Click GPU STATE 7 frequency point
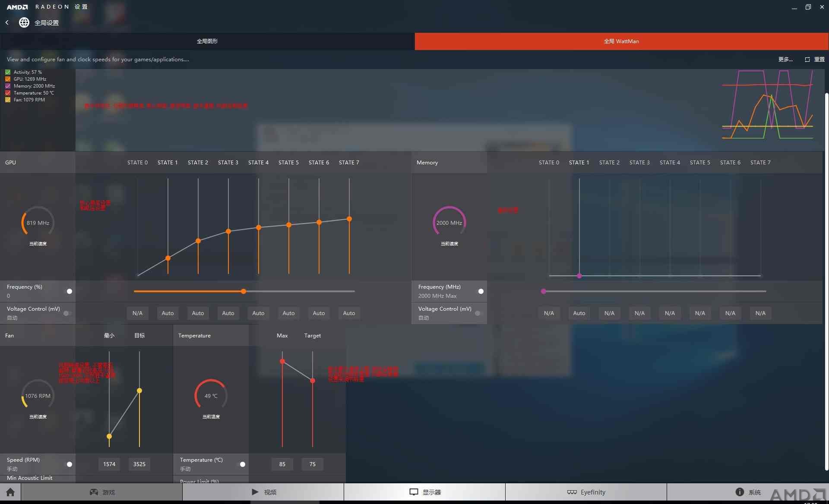This screenshot has width=829, height=504. point(349,219)
